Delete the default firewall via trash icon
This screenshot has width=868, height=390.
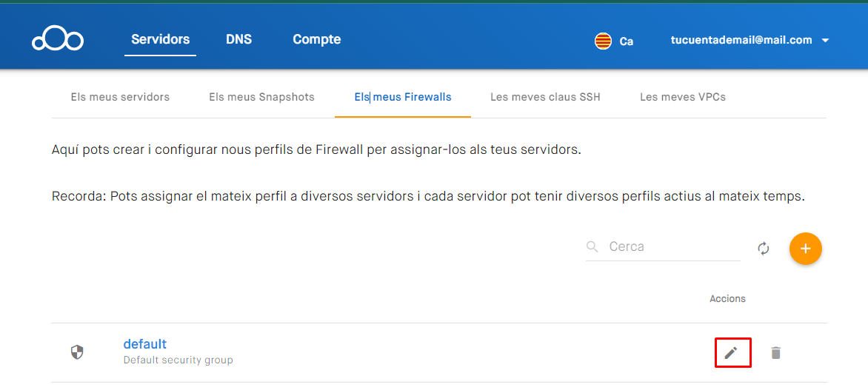[775, 353]
